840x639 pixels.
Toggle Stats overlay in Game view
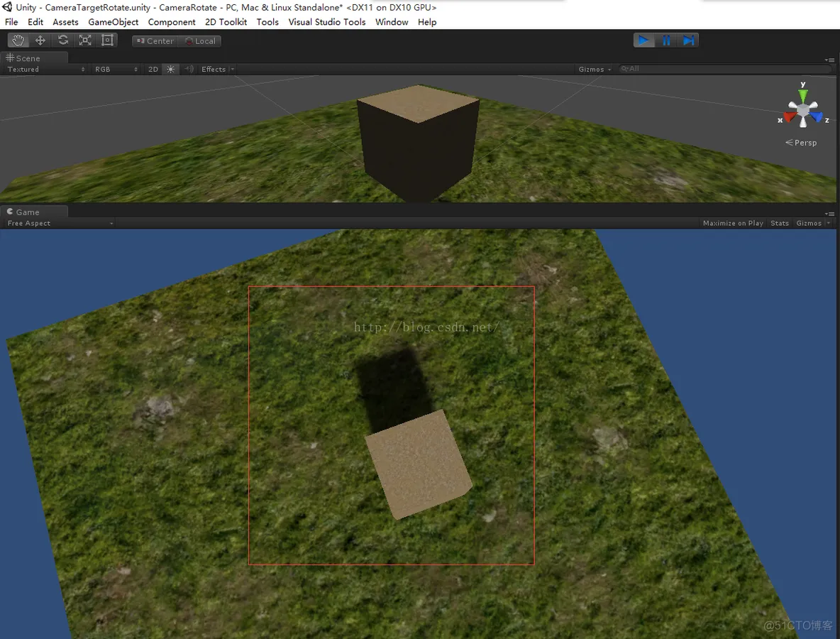(x=780, y=223)
